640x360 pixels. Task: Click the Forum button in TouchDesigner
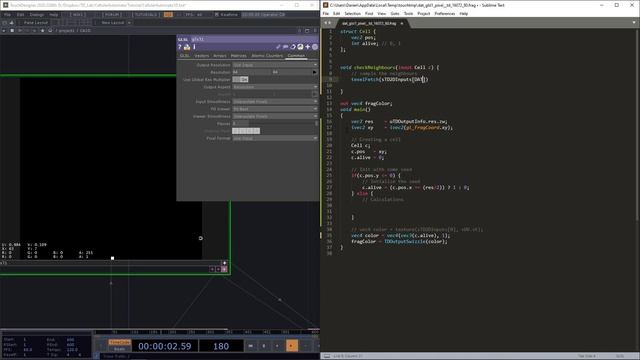point(111,14)
